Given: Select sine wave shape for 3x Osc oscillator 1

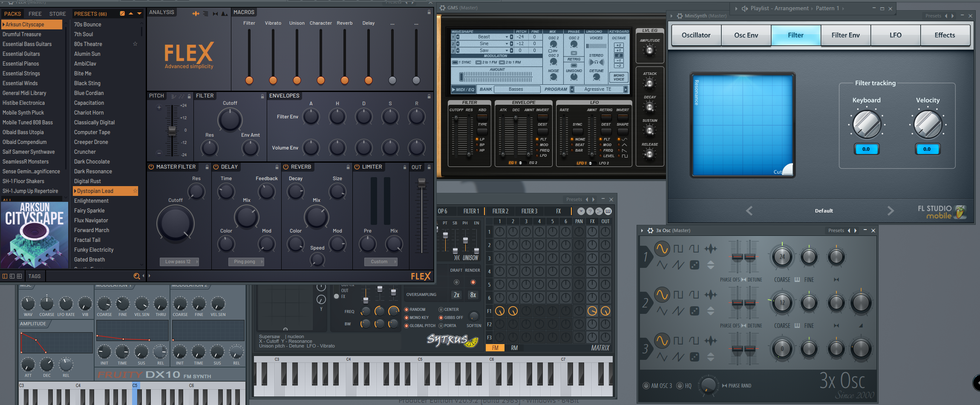Looking at the screenshot, I should pos(662,249).
